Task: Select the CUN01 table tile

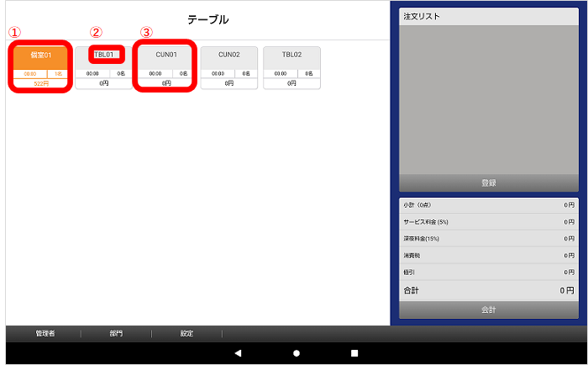Action: click(166, 55)
